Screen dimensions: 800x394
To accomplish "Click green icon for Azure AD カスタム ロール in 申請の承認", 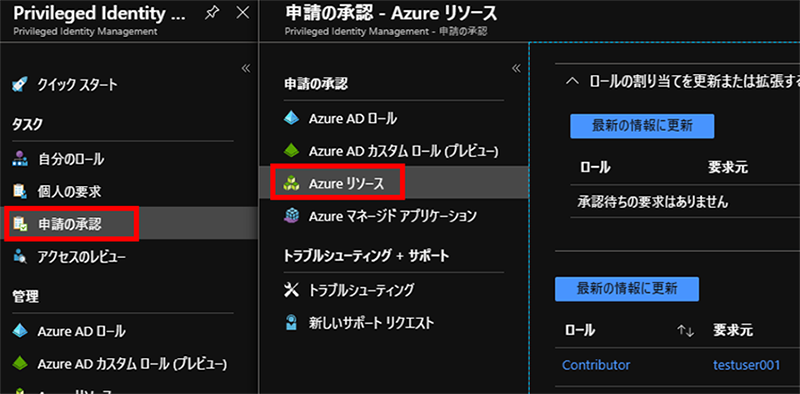I will (291, 151).
